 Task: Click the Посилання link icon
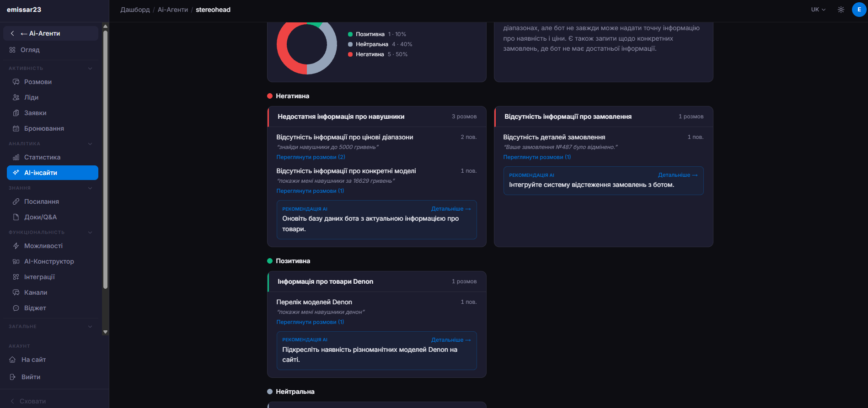click(x=16, y=201)
